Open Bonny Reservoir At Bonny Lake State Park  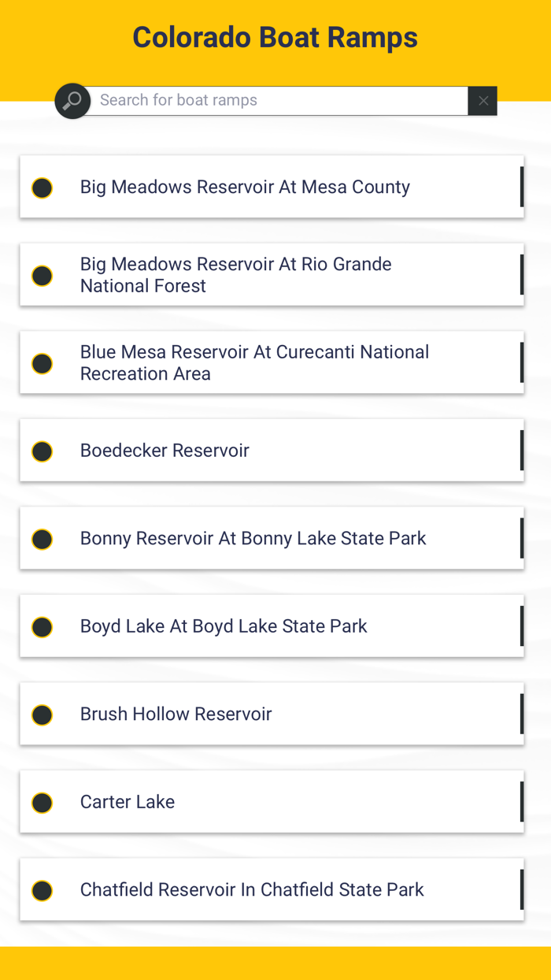272,538
